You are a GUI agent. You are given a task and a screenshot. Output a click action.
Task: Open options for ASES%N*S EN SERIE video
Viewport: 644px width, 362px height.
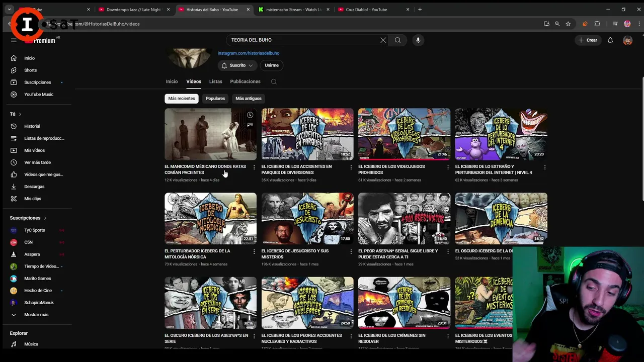pos(254,336)
